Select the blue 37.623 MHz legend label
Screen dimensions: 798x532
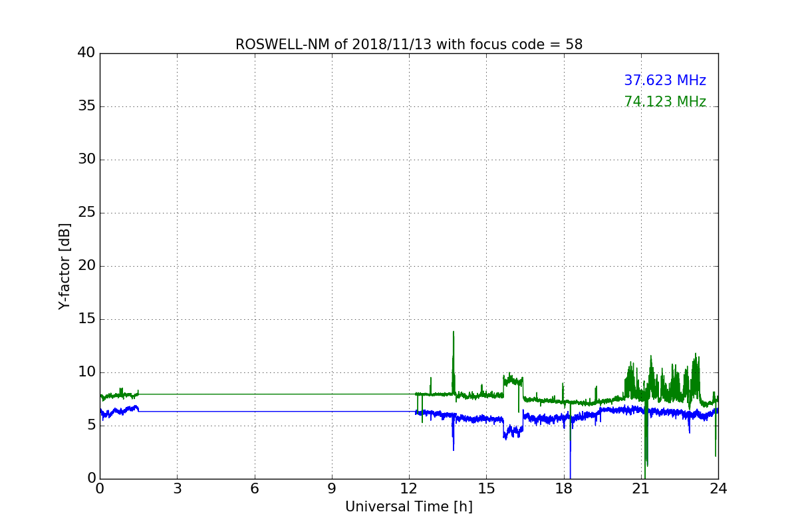(665, 80)
